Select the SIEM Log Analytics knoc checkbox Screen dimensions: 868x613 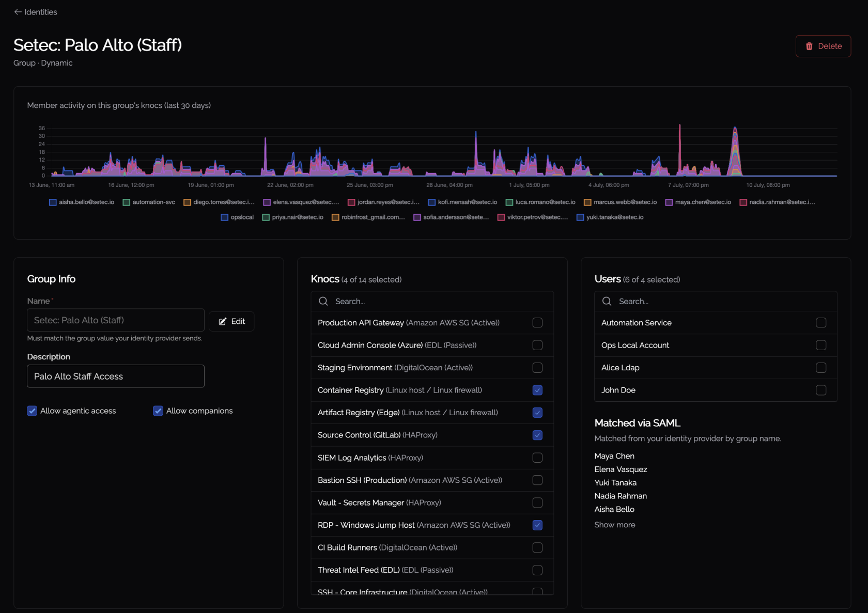click(x=537, y=458)
